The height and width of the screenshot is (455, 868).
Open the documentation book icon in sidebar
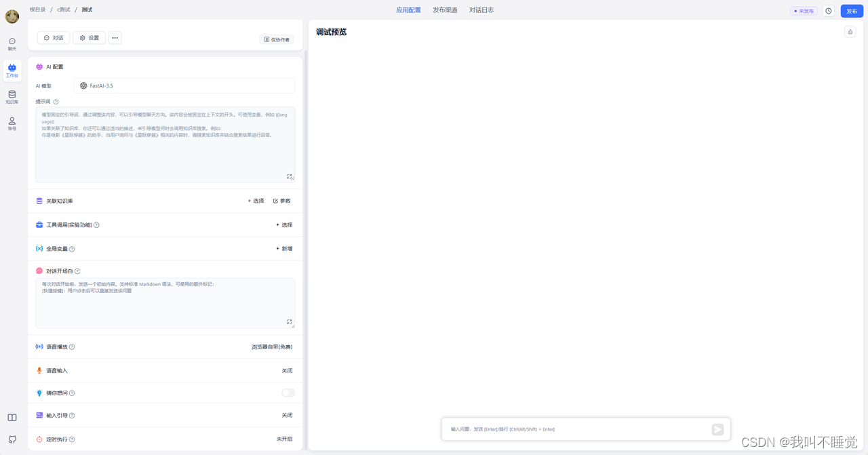tap(12, 418)
